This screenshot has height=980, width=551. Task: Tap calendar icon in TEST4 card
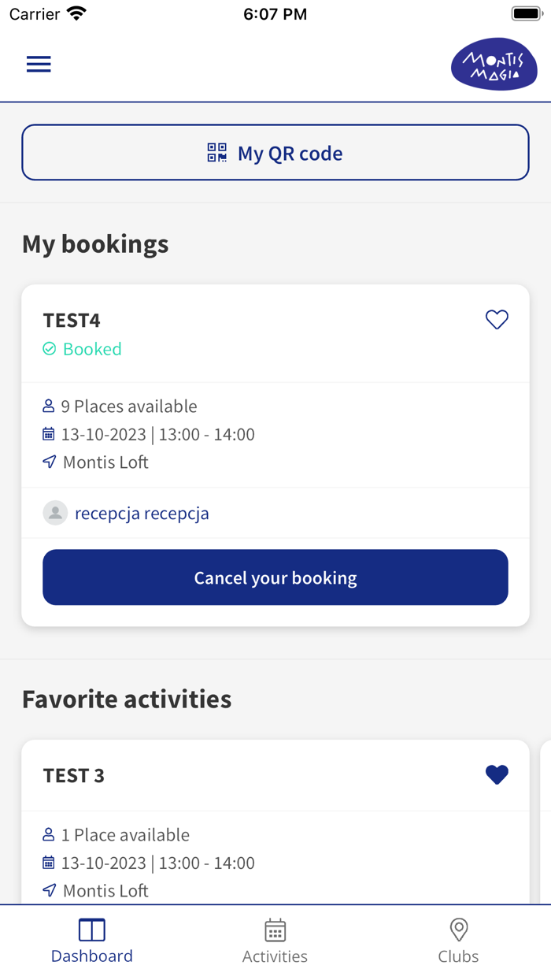pyautogui.click(x=49, y=435)
